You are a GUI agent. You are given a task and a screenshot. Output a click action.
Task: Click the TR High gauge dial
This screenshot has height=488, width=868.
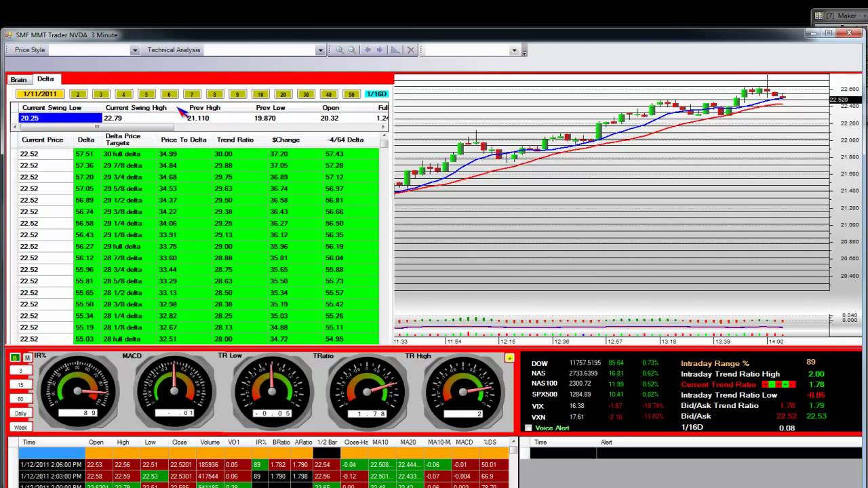point(463,390)
